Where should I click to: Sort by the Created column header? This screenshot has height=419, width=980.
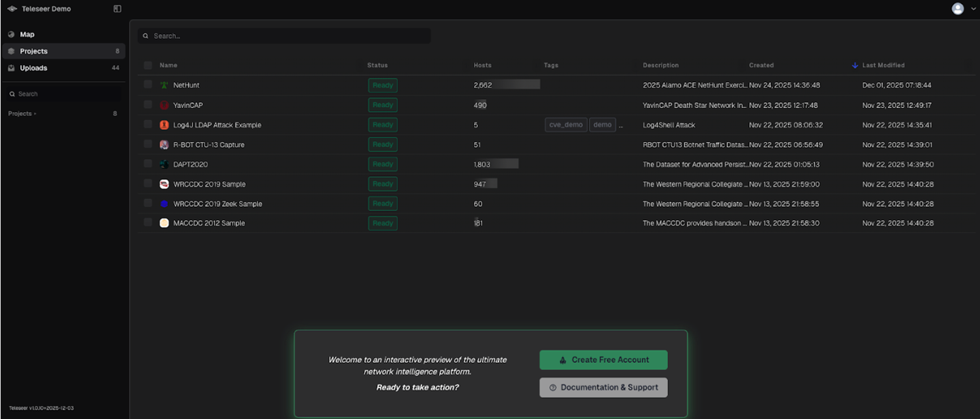tap(761, 66)
